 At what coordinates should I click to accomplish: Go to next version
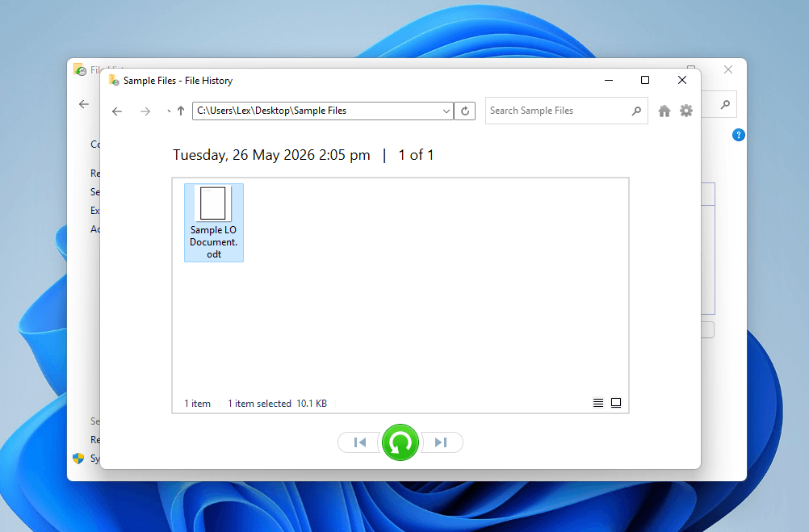(x=441, y=442)
